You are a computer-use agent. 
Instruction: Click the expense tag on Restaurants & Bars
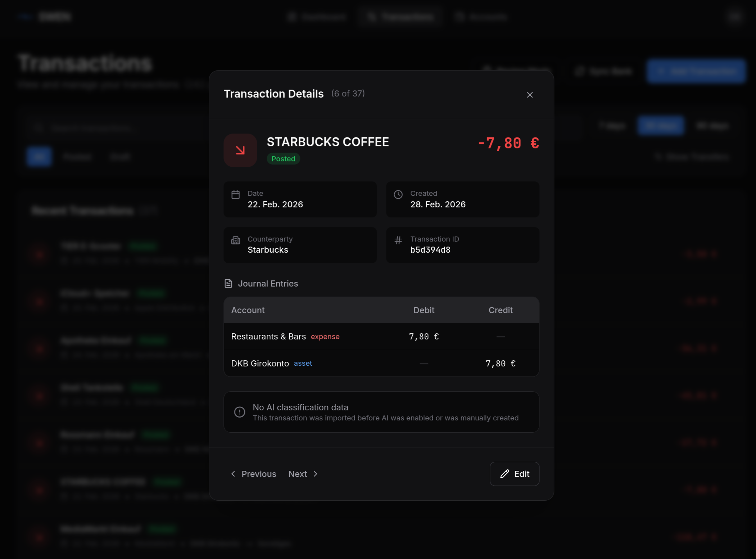325,337
